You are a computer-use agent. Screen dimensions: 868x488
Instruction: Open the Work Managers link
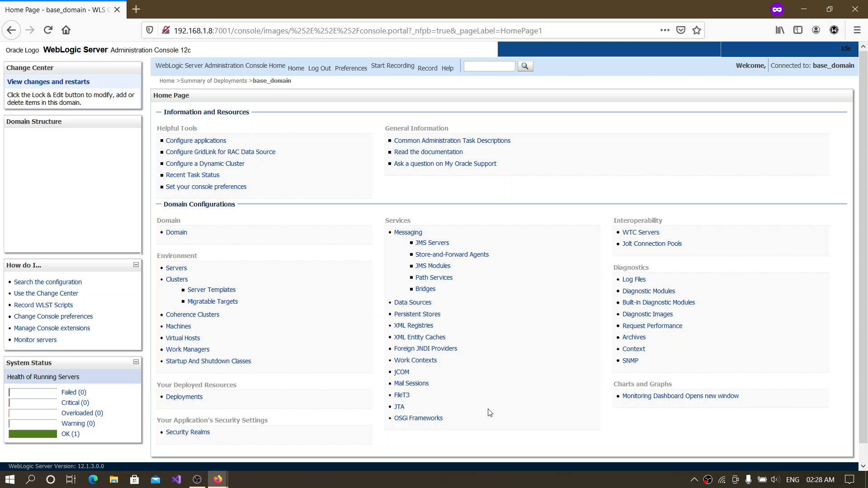188,349
